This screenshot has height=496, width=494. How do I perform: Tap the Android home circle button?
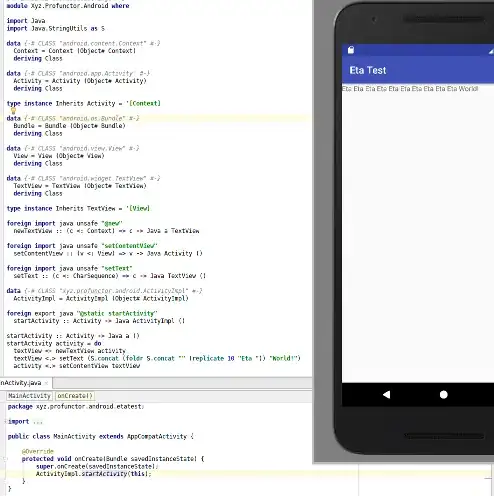point(443,395)
